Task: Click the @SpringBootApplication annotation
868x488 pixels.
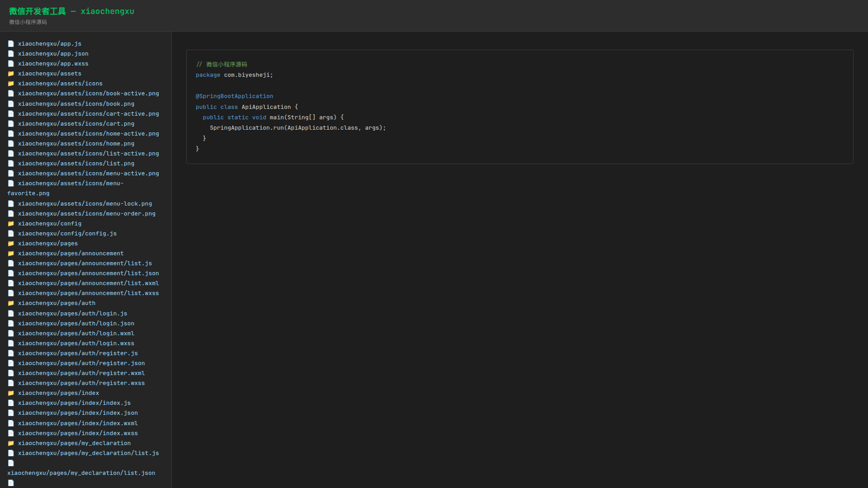Action: 234,96
